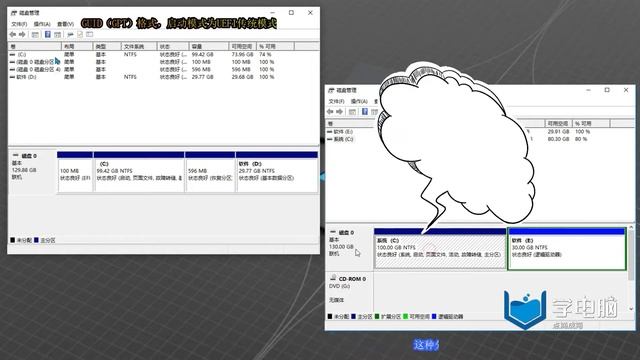Open 文件(F) menu in the CD-ROM window
This screenshot has height=360, width=640.
(x=336, y=101)
